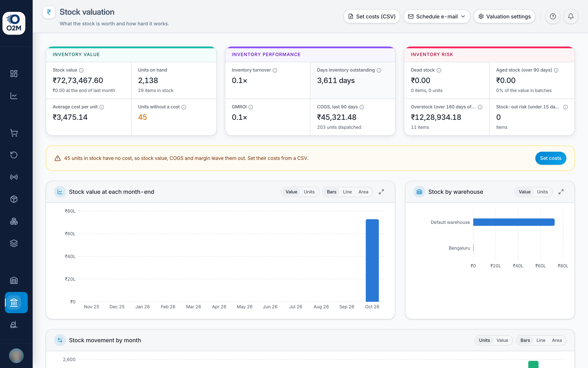
Task: Click the forklift icon in sidebar
Action: 14,324
